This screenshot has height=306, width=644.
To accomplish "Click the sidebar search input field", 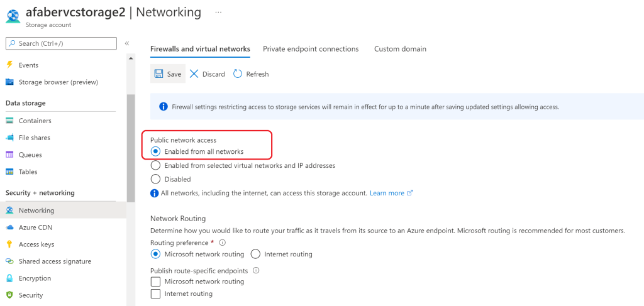I will 62,43.
